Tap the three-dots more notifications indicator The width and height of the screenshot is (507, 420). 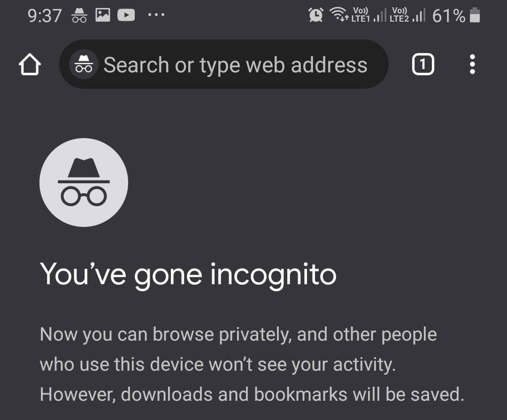(156, 16)
